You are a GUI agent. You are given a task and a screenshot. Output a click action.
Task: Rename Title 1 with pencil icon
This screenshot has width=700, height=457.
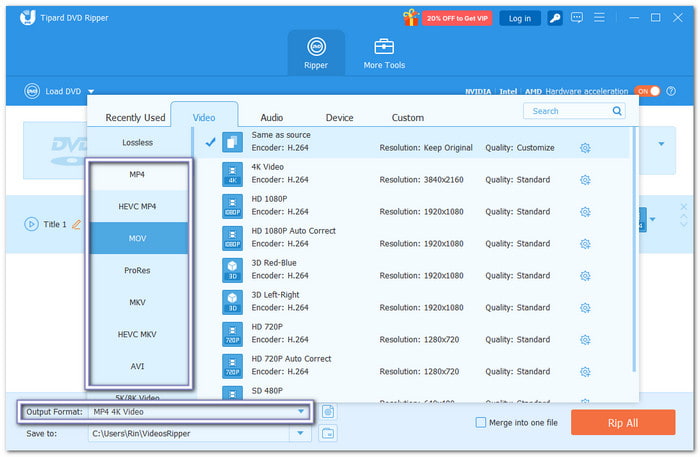click(76, 224)
